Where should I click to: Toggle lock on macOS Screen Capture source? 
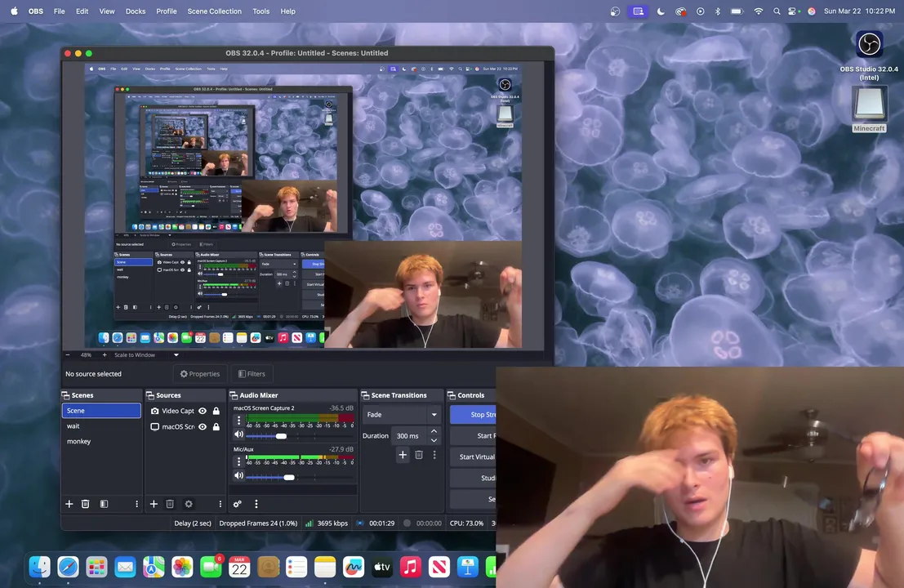(x=216, y=426)
